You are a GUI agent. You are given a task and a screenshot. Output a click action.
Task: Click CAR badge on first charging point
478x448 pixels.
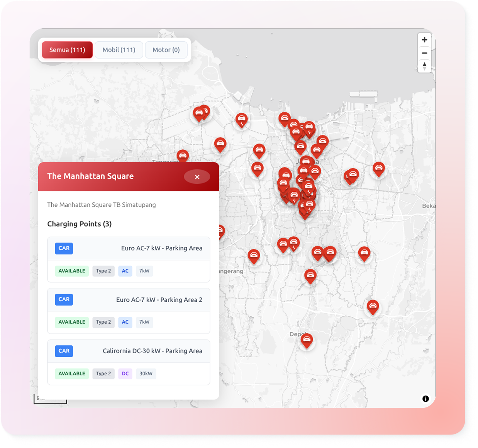[64, 249]
